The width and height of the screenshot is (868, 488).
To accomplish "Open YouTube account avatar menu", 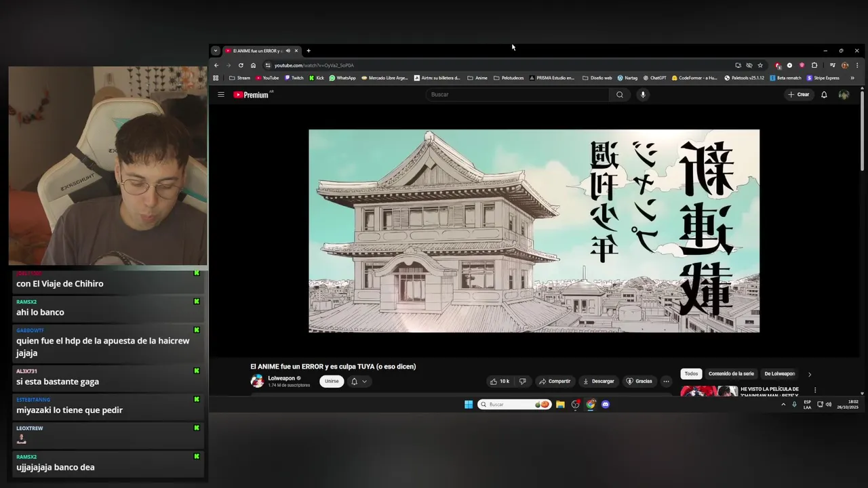I will pyautogui.click(x=844, y=95).
